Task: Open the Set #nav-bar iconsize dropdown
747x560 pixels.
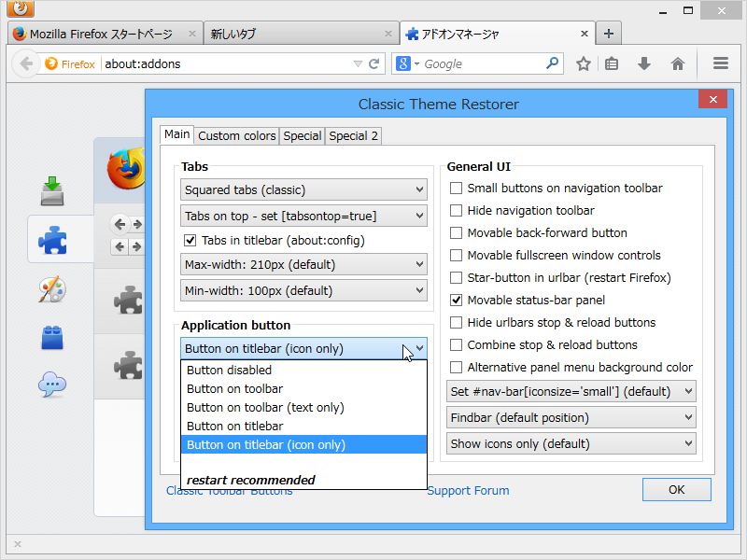Action: (x=571, y=391)
